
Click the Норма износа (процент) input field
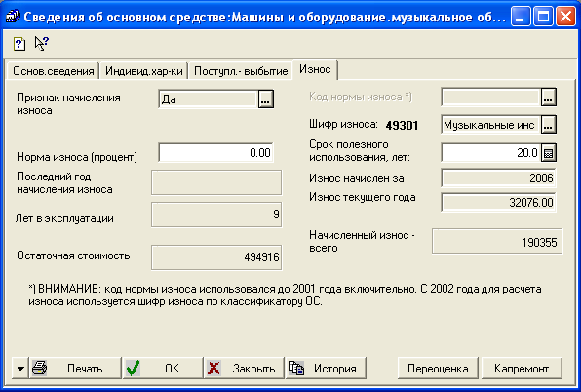215,153
